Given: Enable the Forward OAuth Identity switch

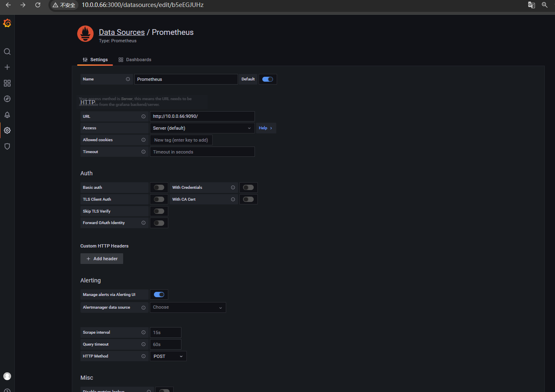Looking at the screenshot, I should [x=159, y=223].
